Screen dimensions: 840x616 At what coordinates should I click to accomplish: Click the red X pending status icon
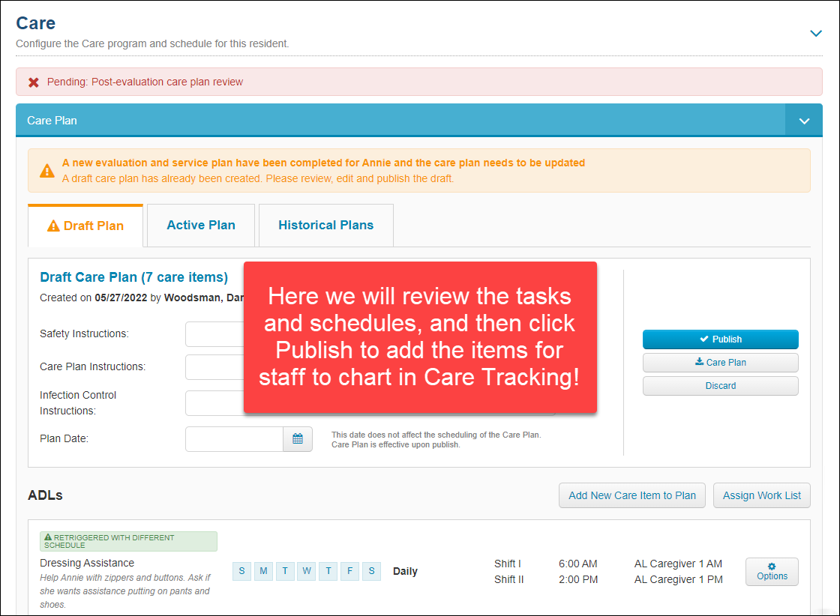click(x=34, y=82)
